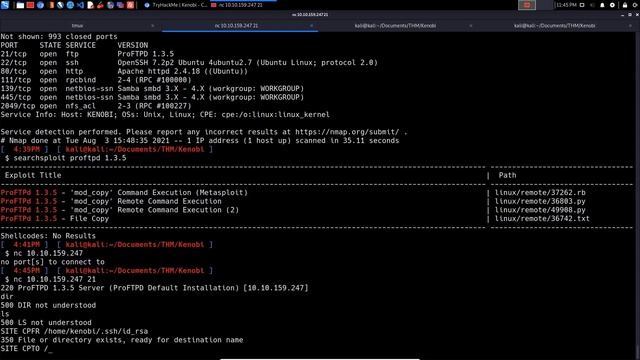
Task: Click the 4:45PM prompt line
Action: click(107, 271)
